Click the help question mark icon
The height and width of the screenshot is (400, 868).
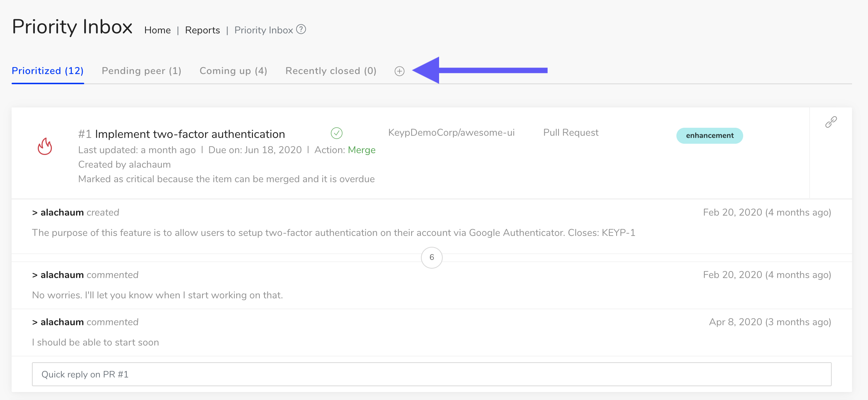pyautogui.click(x=301, y=29)
